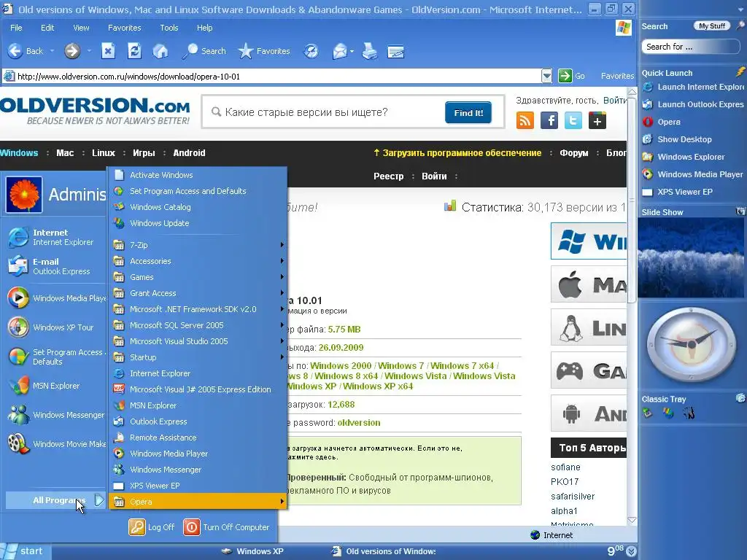Image resolution: width=747 pixels, height=560 pixels.
Task: Open the Help menu
Action: [x=204, y=28]
